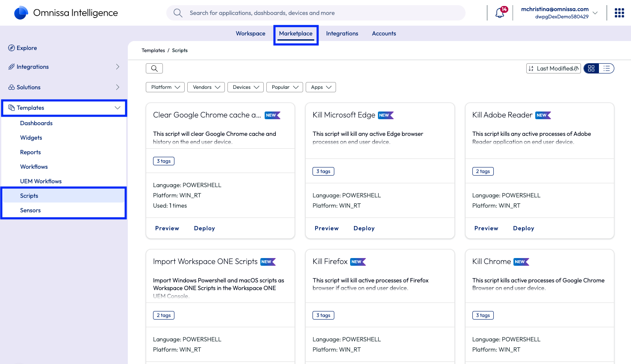The image size is (631, 364).
Task: Open the apps grid launcher icon
Action: tap(619, 13)
